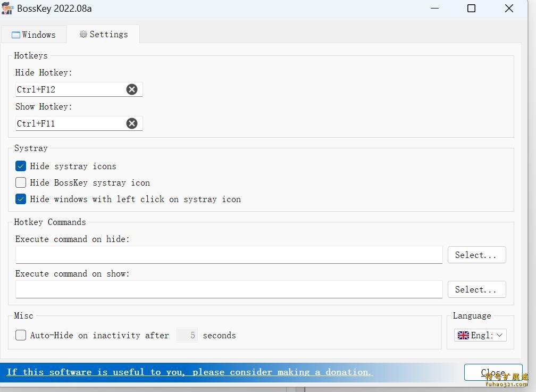Viewport: 536px width, 392px height.
Task: Open the donation link
Action: (190, 372)
